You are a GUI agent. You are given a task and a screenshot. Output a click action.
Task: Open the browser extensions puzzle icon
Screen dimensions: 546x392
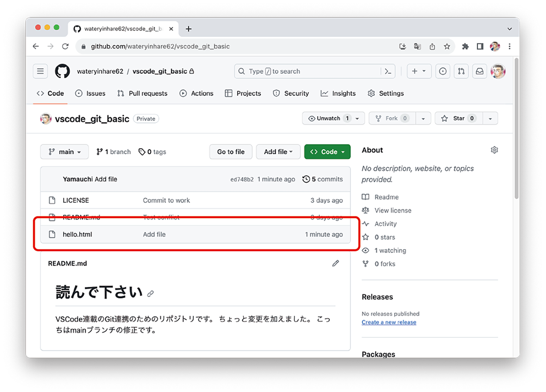pyautogui.click(x=465, y=46)
